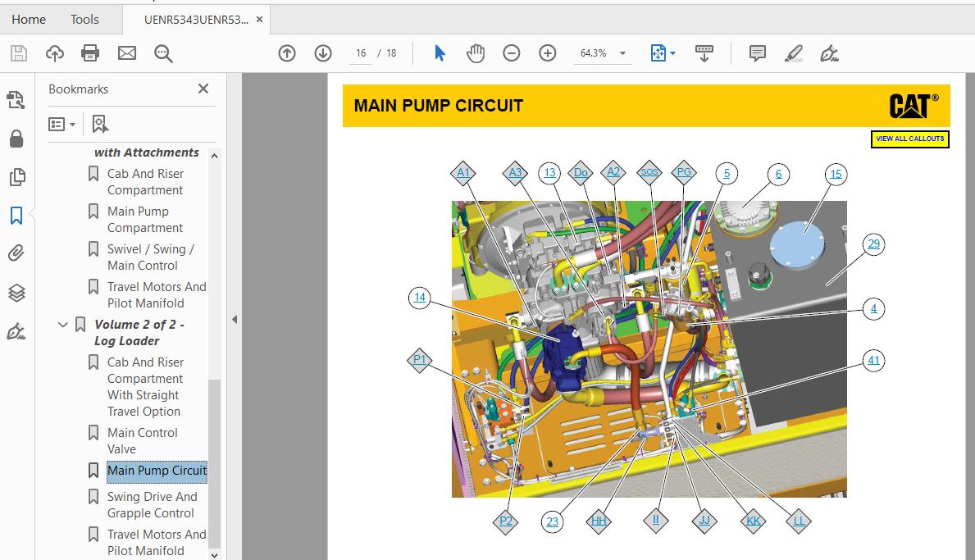Click callout 13 link

coord(549,173)
